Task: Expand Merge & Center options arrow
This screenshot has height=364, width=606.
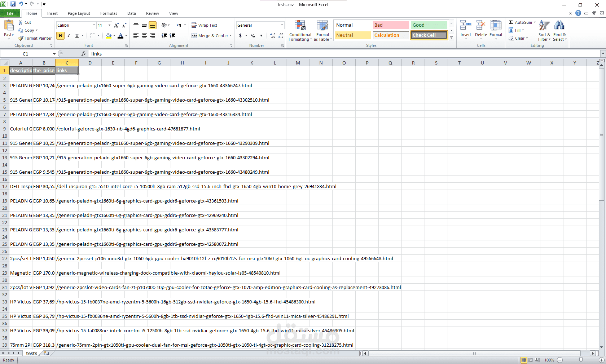Action: tap(230, 36)
